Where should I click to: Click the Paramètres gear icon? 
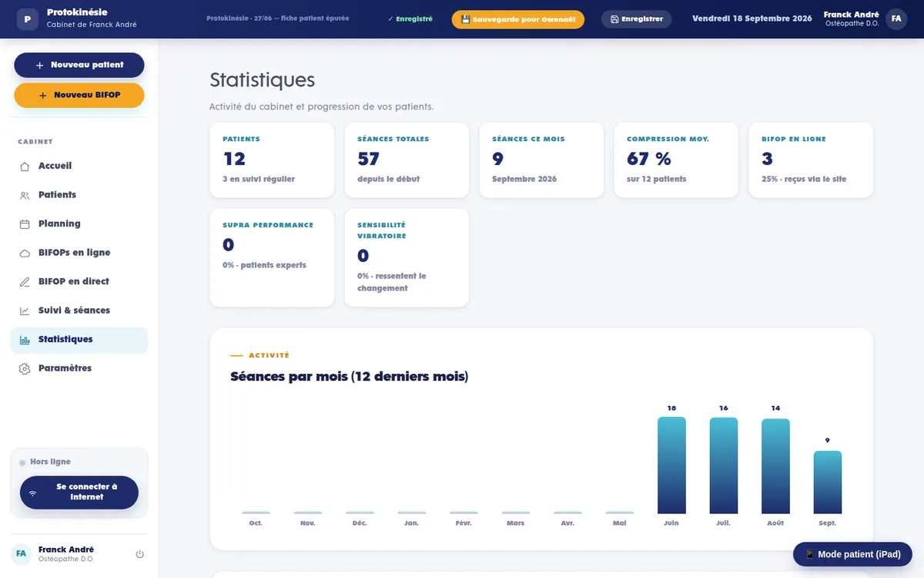point(25,368)
